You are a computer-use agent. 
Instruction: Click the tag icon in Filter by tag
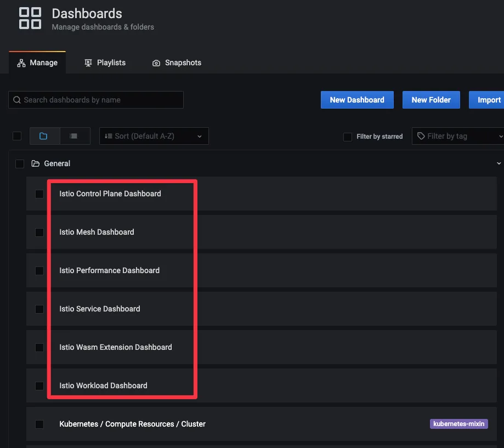421,136
